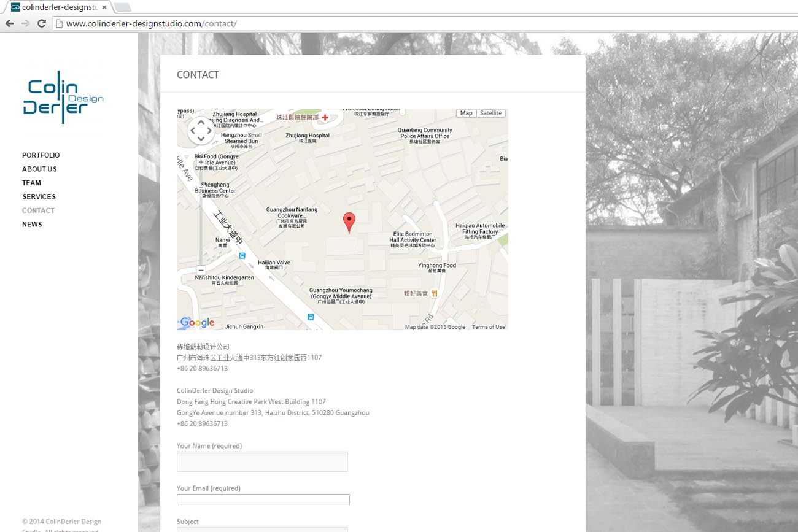Screen dimensions: 798x532
Task: Click the CONTACT page heading
Action: pos(198,75)
